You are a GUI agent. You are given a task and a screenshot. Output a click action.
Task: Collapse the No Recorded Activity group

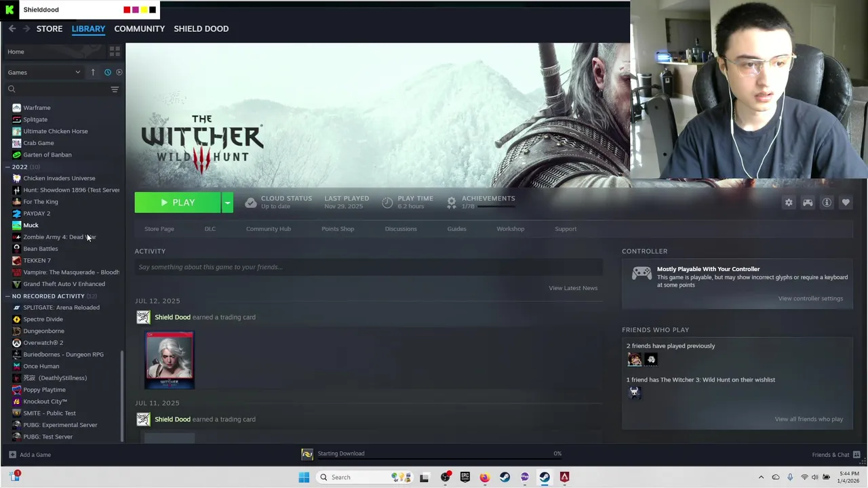(x=7, y=296)
